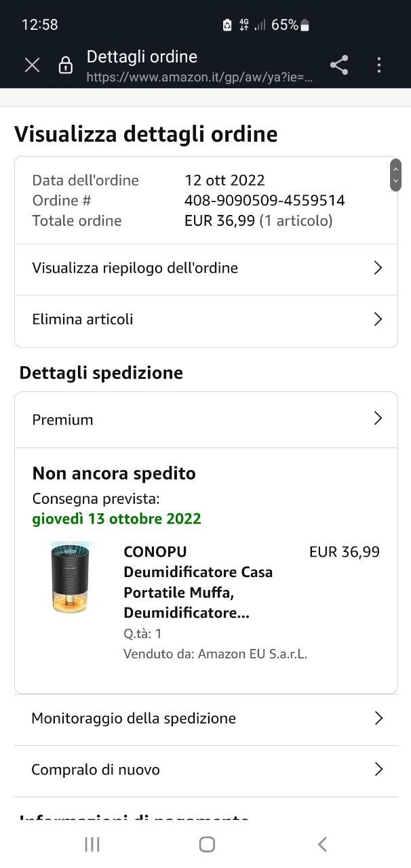
Task: Tap the Monitoraggio della spedizione link
Action: (134, 718)
